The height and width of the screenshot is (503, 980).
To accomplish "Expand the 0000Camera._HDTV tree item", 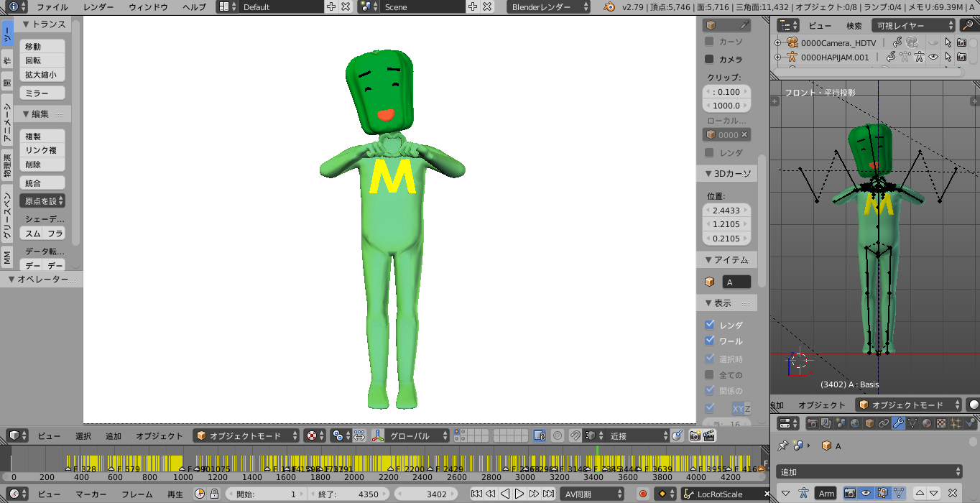I will (777, 42).
